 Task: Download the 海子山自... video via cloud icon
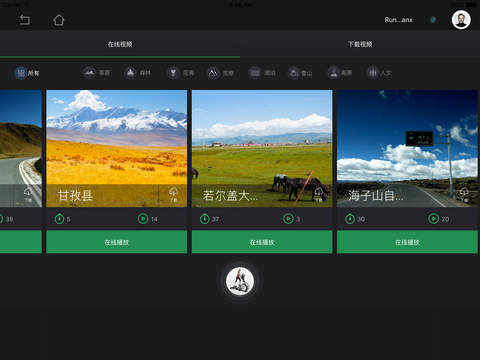(464, 195)
